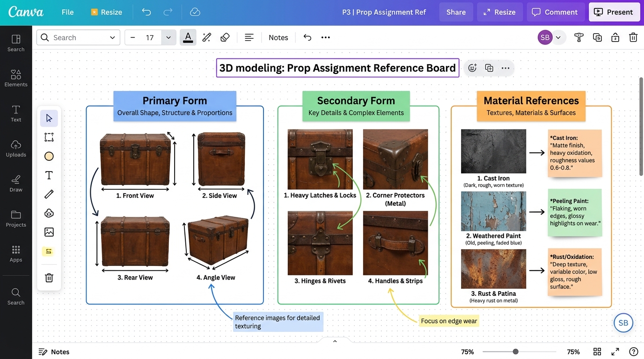Expand the SB user avatar dropdown
The height and width of the screenshot is (359, 644).
point(558,37)
